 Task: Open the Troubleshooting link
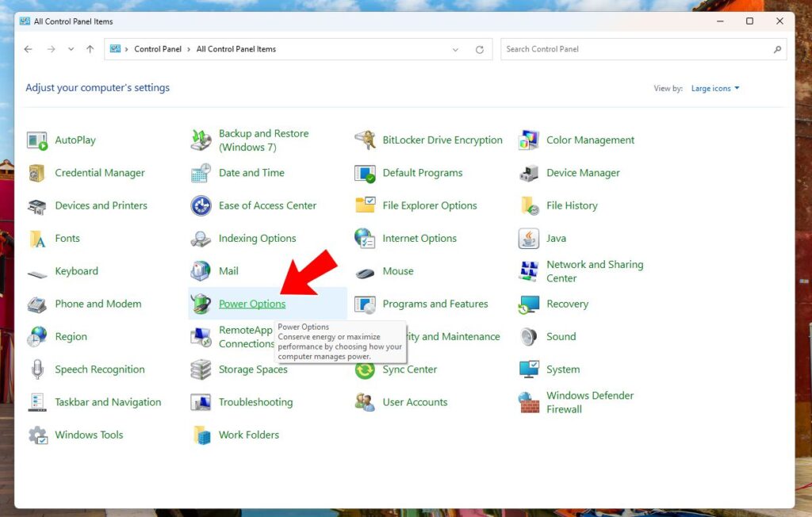pyautogui.click(x=256, y=403)
